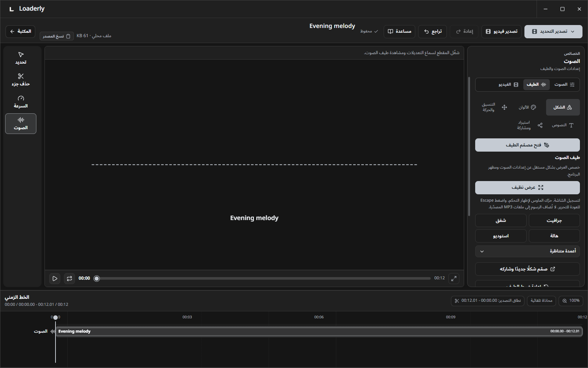Click عرض نظيف clean view button
The height and width of the screenshot is (368, 588).
click(x=527, y=188)
